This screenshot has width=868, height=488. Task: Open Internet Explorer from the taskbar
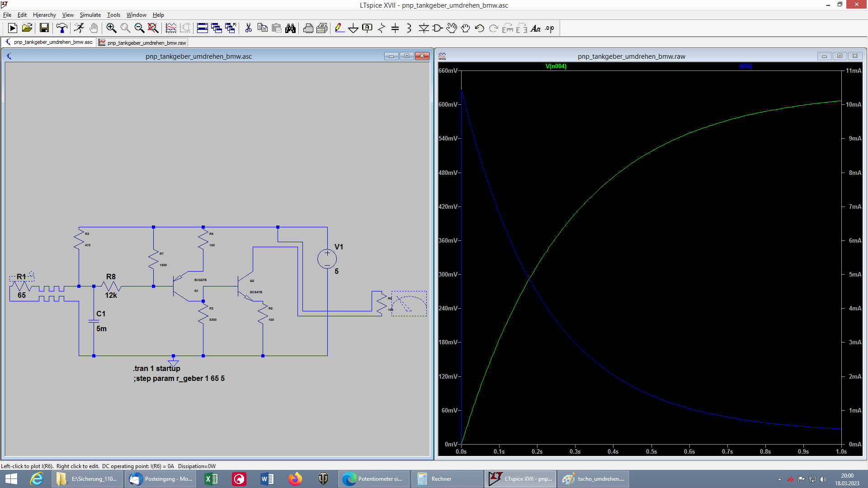click(x=36, y=479)
